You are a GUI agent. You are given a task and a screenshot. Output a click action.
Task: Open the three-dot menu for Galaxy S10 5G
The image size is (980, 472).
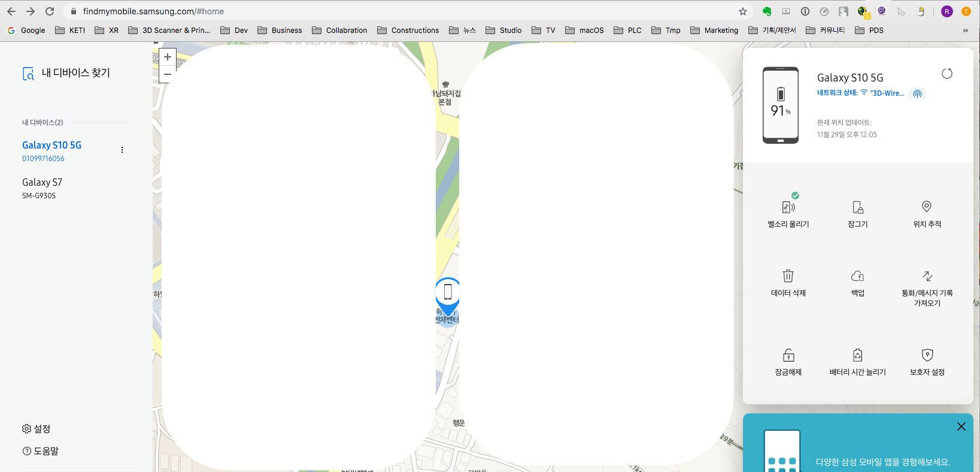pos(122,150)
